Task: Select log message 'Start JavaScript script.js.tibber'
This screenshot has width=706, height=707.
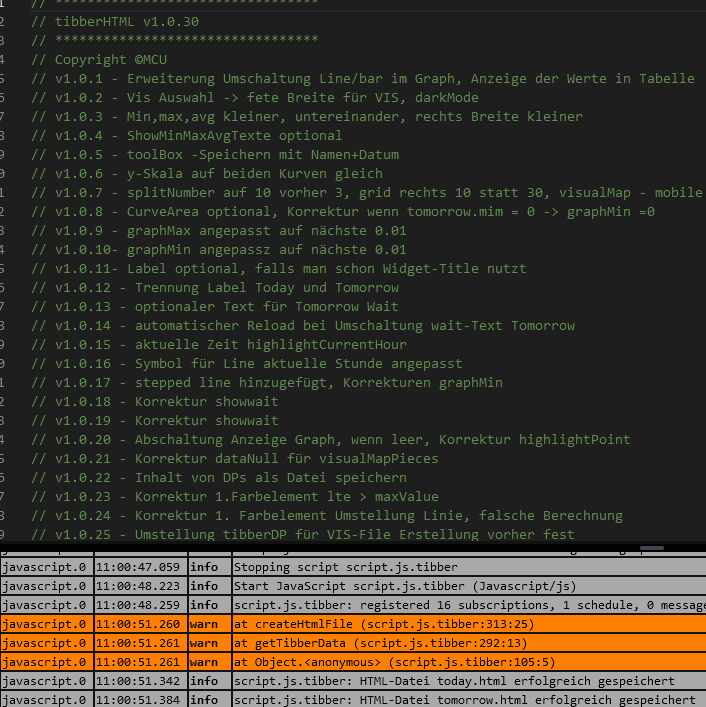Action: (x=405, y=586)
